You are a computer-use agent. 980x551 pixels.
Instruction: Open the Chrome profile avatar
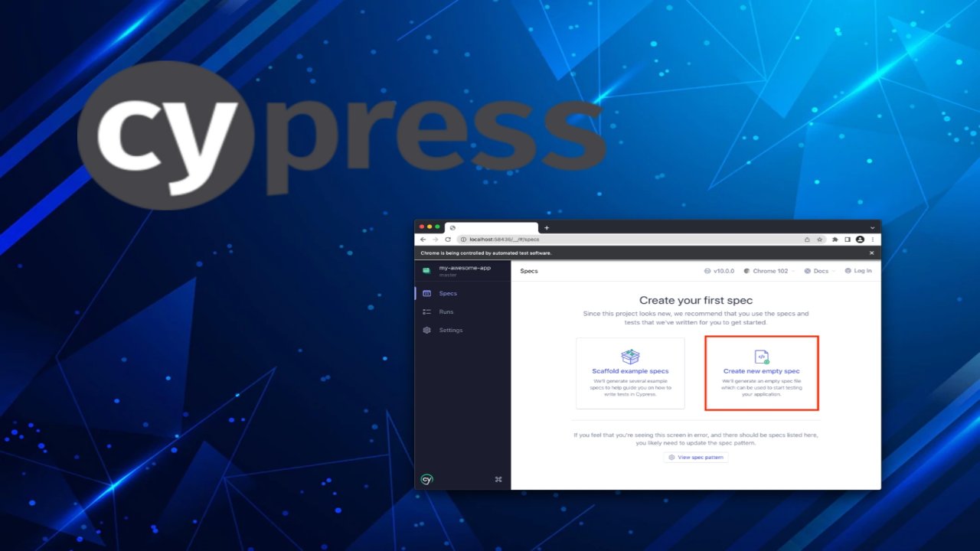(860, 240)
